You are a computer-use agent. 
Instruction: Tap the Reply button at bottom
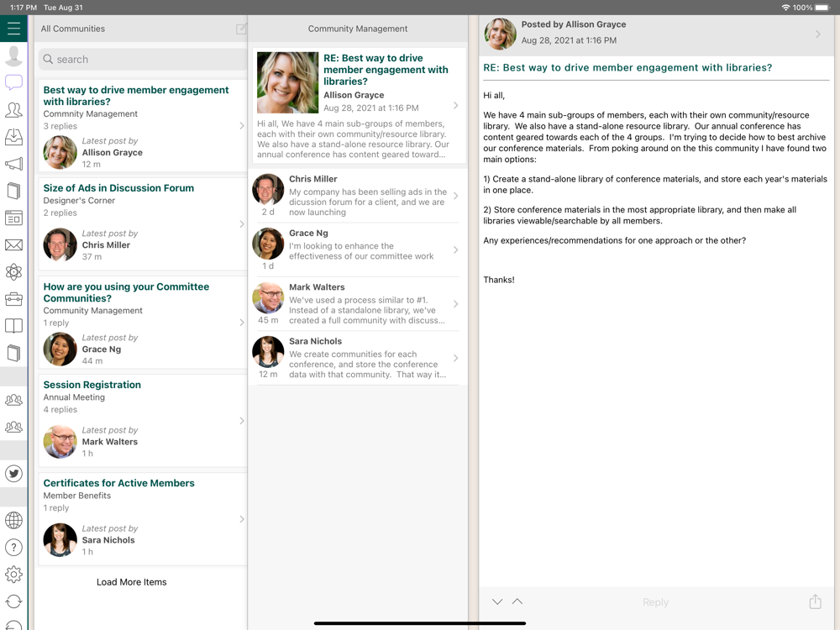(x=655, y=602)
